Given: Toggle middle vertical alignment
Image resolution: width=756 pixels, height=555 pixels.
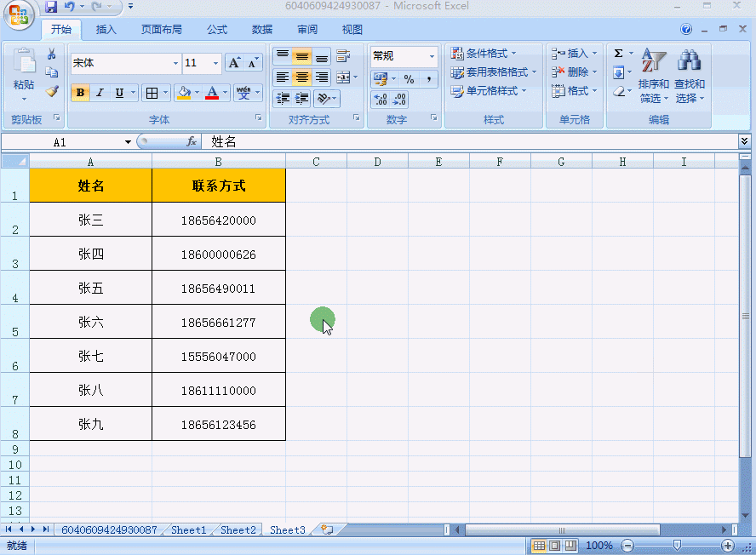Looking at the screenshot, I should coord(302,55).
